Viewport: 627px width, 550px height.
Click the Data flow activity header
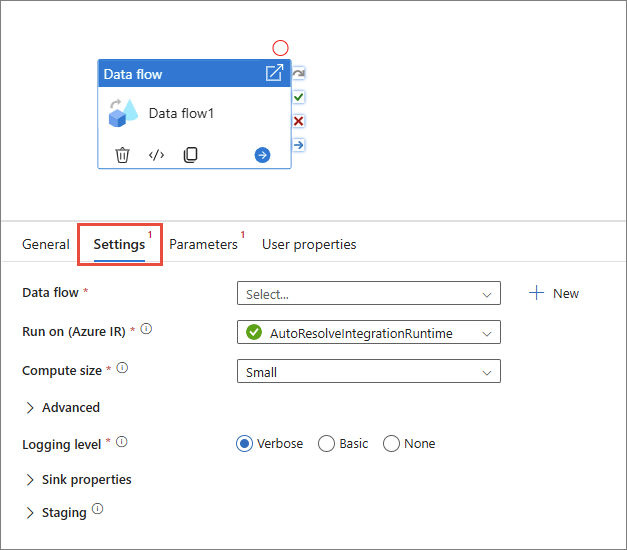click(194, 74)
